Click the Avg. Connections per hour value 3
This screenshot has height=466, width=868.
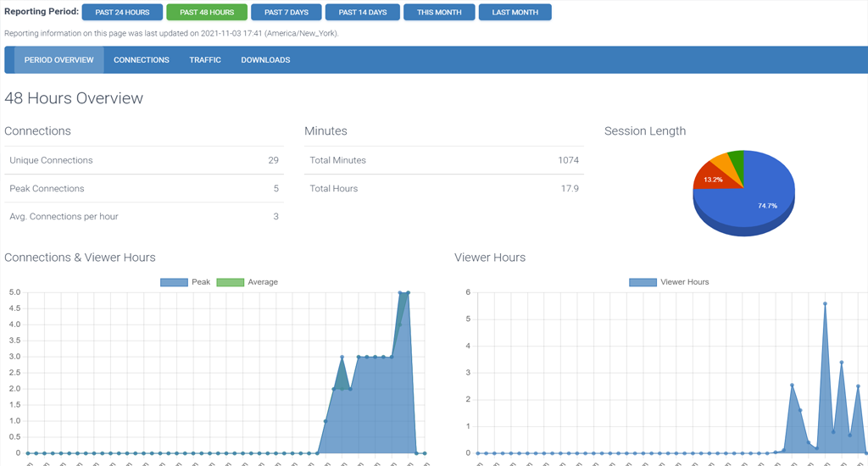pyautogui.click(x=275, y=216)
